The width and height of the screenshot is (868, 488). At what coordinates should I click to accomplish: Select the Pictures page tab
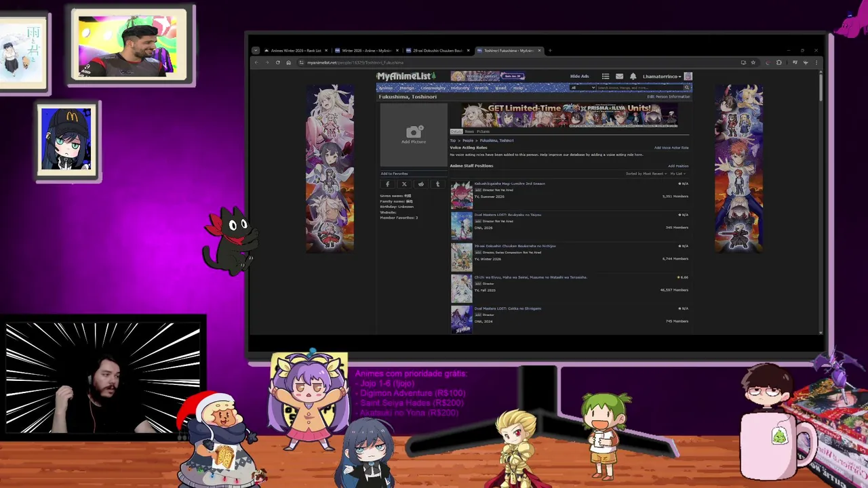coord(483,131)
